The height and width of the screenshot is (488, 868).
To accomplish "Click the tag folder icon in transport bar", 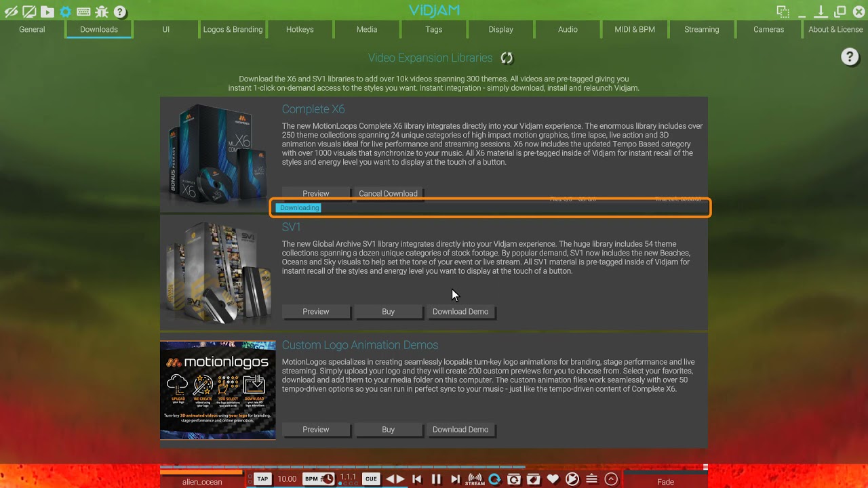I will 533,479.
